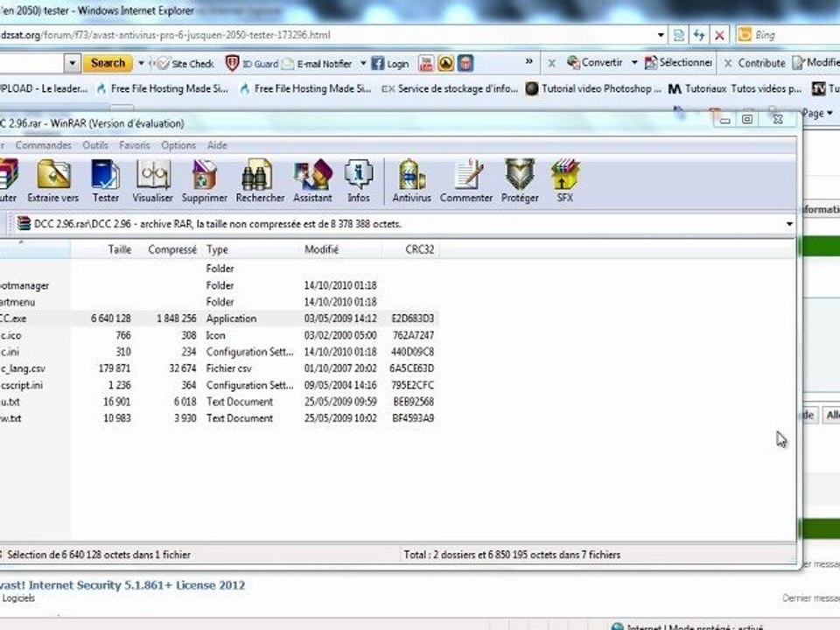Screen dimensions: 840x630
Task: Click the compatibility view page icon
Action: pos(678,35)
